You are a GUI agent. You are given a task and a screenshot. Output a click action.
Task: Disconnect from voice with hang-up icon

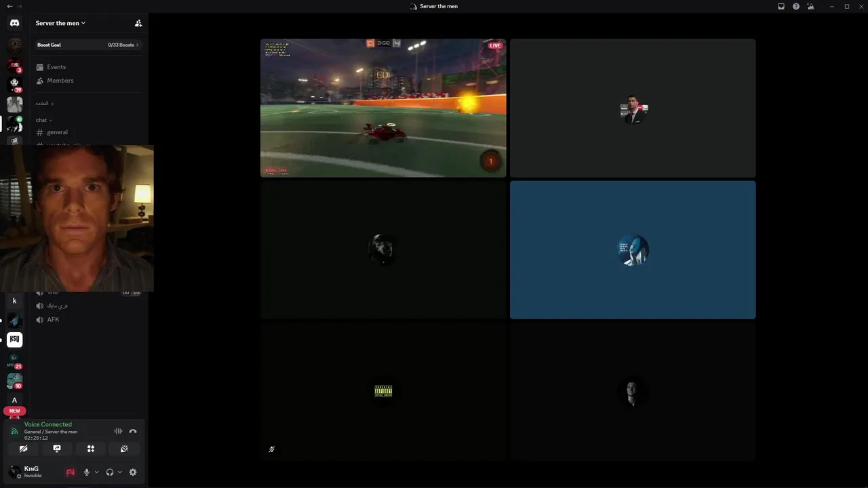133,431
